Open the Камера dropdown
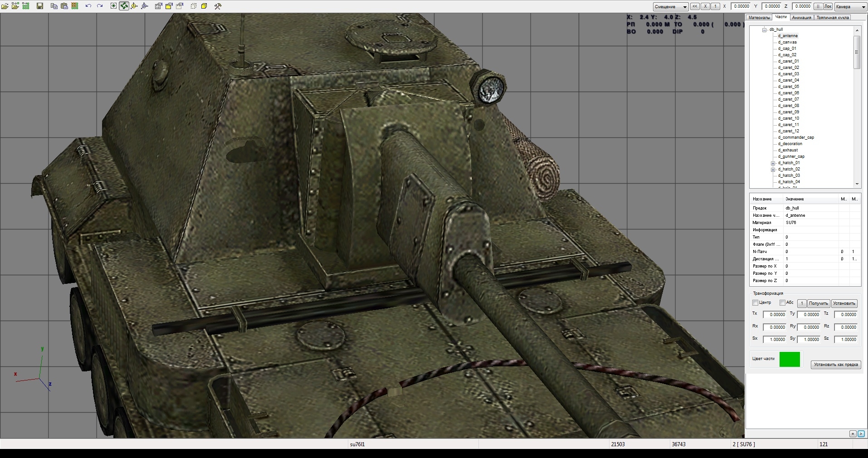 point(850,6)
